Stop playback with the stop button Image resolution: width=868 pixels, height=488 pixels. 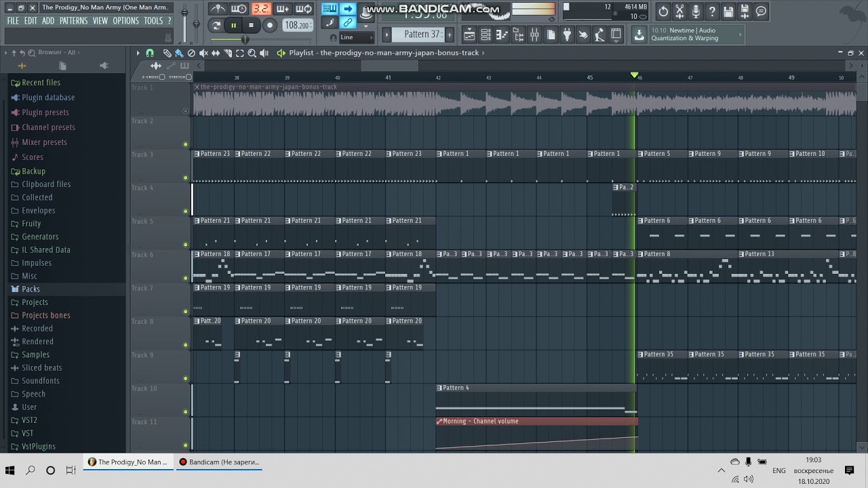coord(251,25)
